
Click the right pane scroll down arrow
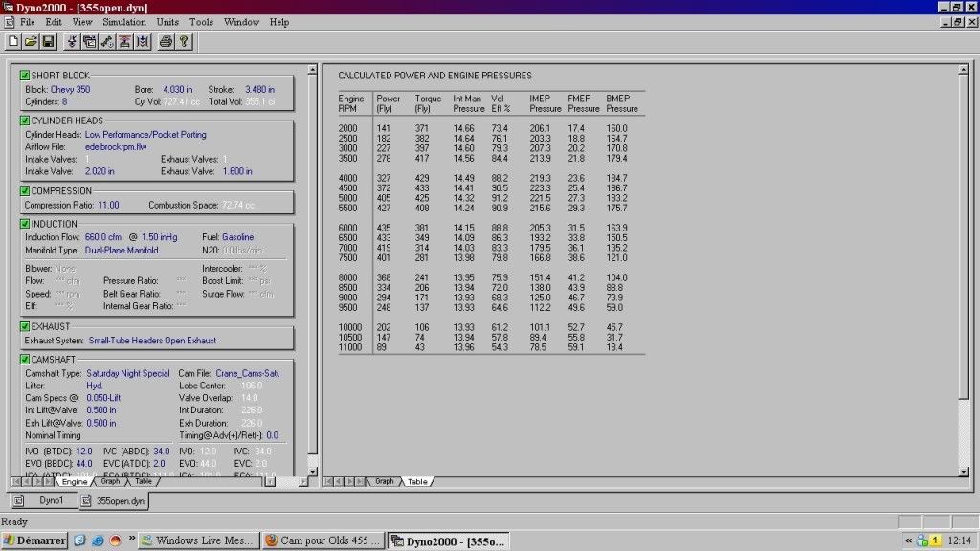963,472
